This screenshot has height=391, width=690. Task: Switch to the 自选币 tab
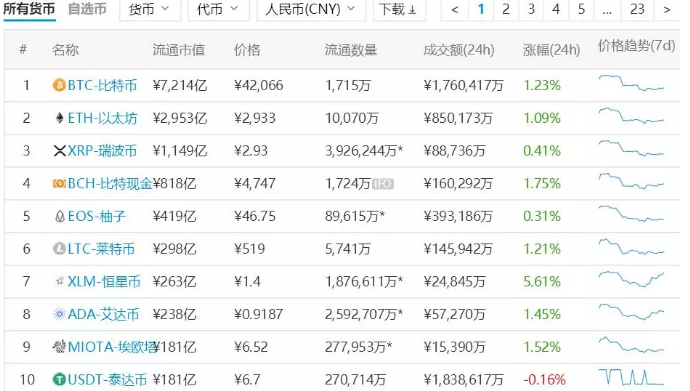click(87, 9)
